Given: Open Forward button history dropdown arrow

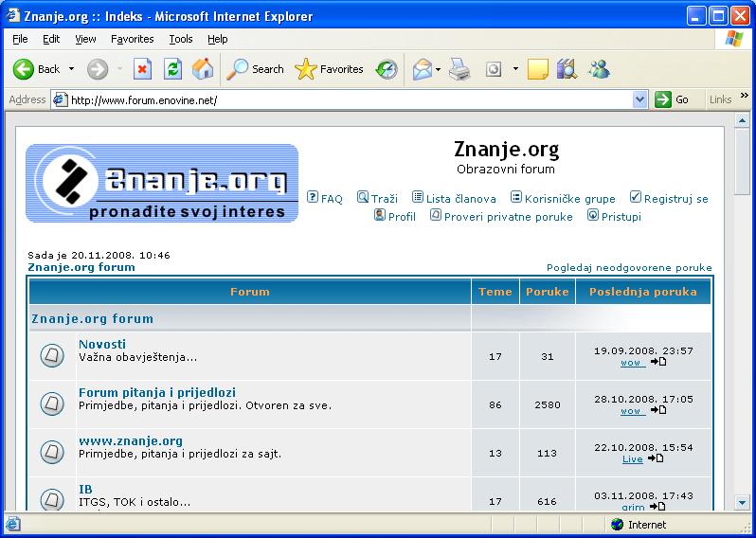Looking at the screenshot, I should coord(119,69).
